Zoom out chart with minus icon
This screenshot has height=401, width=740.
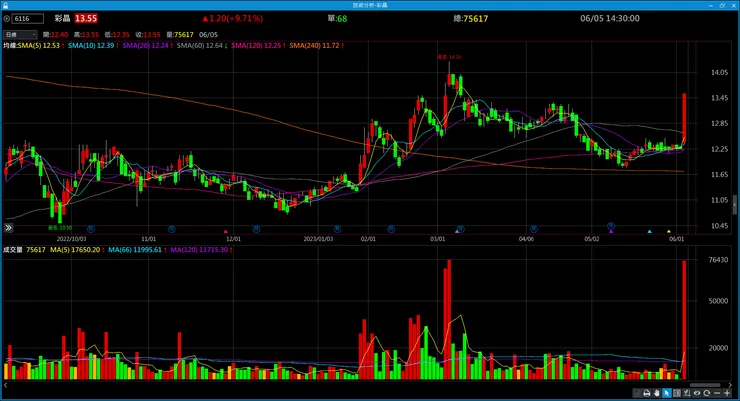click(x=717, y=393)
